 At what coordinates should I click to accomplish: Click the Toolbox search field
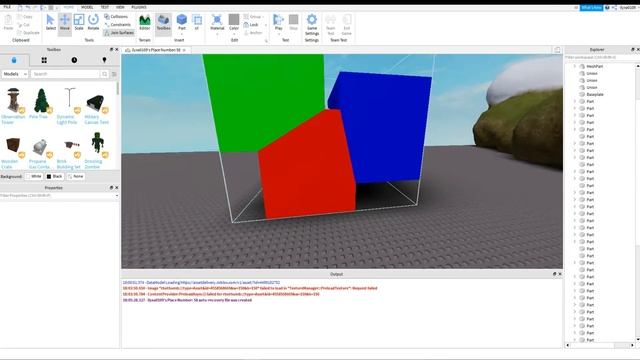point(65,74)
